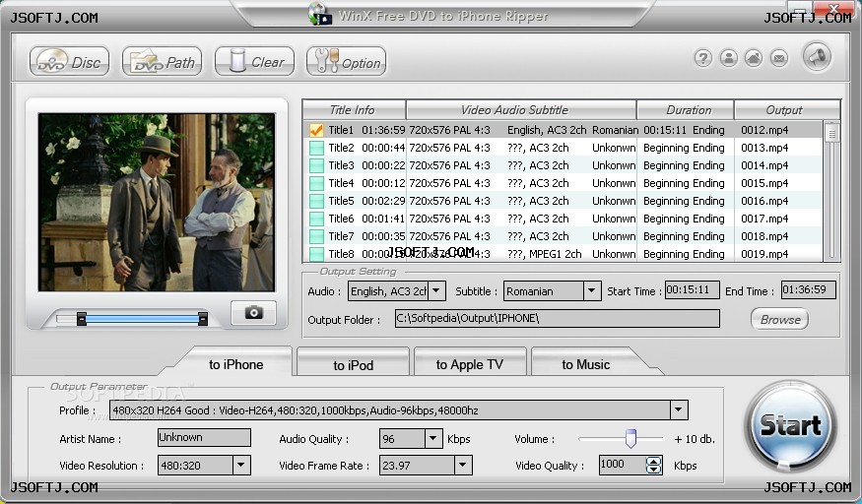Image resolution: width=862 pixels, height=504 pixels.
Task: Click the preview trim start marker
Action: pyautogui.click(x=82, y=318)
